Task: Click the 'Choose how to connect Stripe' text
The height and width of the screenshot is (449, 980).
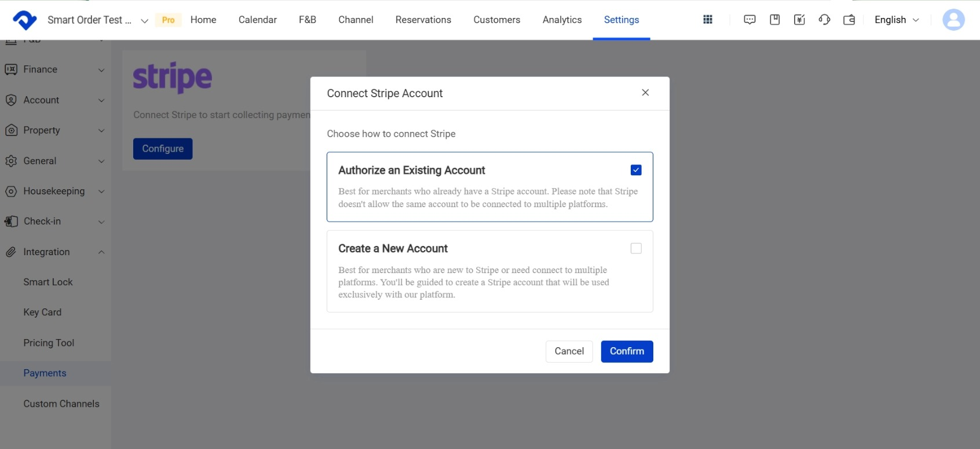Action: pos(391,134)
